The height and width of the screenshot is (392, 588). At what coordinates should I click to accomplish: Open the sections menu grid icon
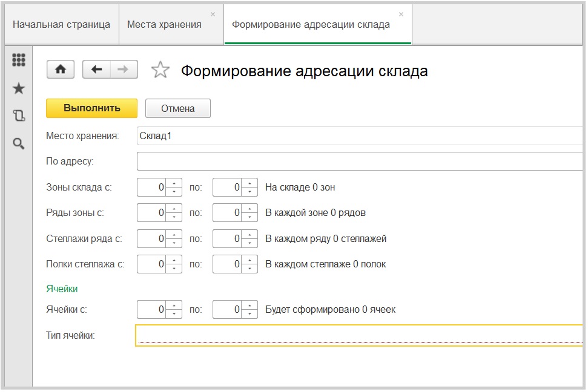pos(19,60)
